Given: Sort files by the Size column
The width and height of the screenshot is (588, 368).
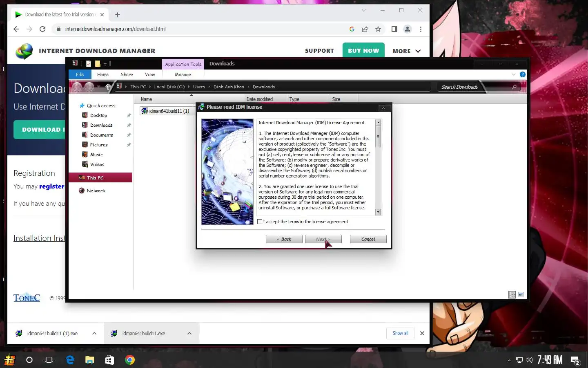Looking at the screenshot, I should tap(344, 99).
